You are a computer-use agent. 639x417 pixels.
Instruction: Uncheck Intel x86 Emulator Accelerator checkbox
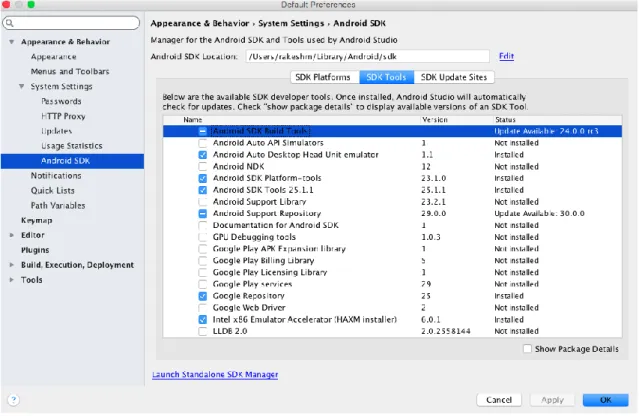[x=203, y=320]
